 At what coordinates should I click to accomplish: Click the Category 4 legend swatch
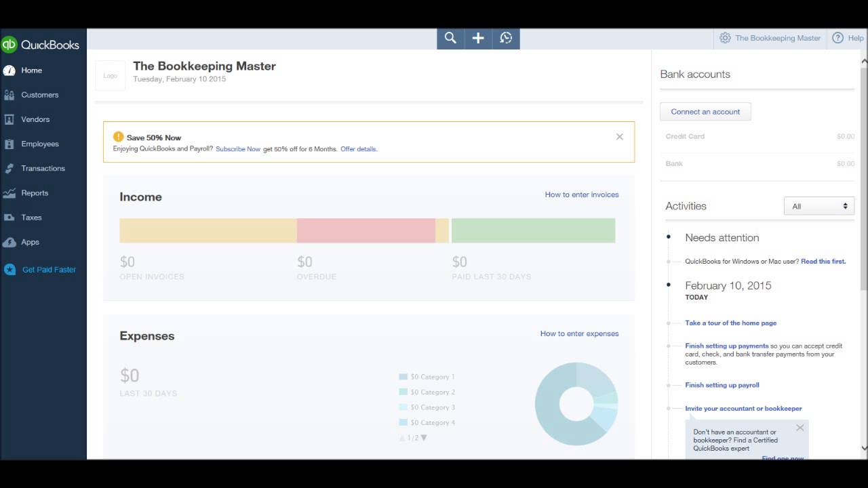[403, 422]
